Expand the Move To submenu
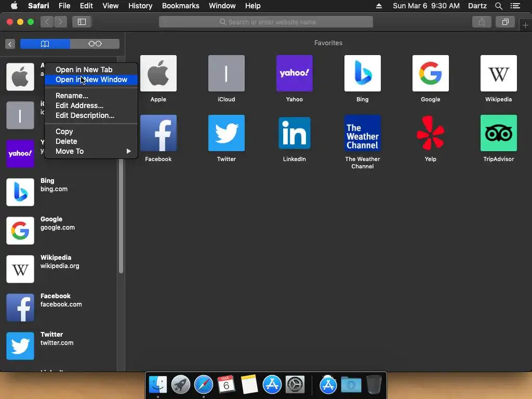 pyautogui.click(x=91, y=151)
